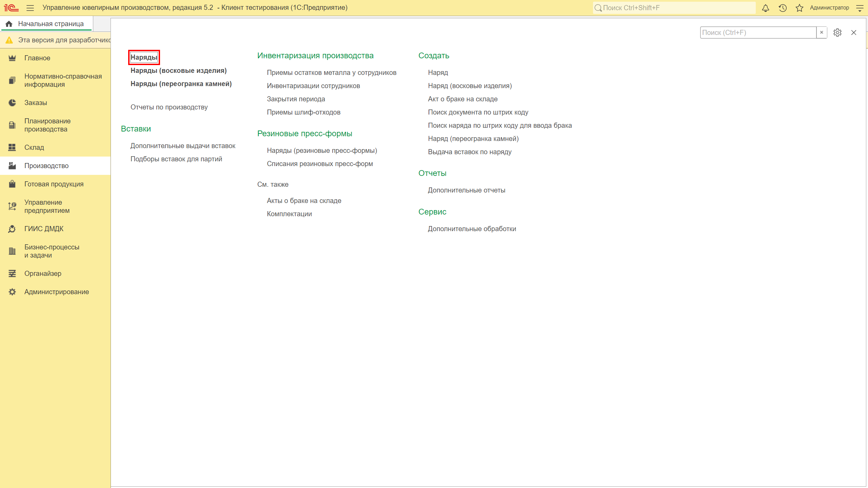This screenshot has width=868, height=488.
Task: Open the Заказы section
Action: [x=36, y=103]
